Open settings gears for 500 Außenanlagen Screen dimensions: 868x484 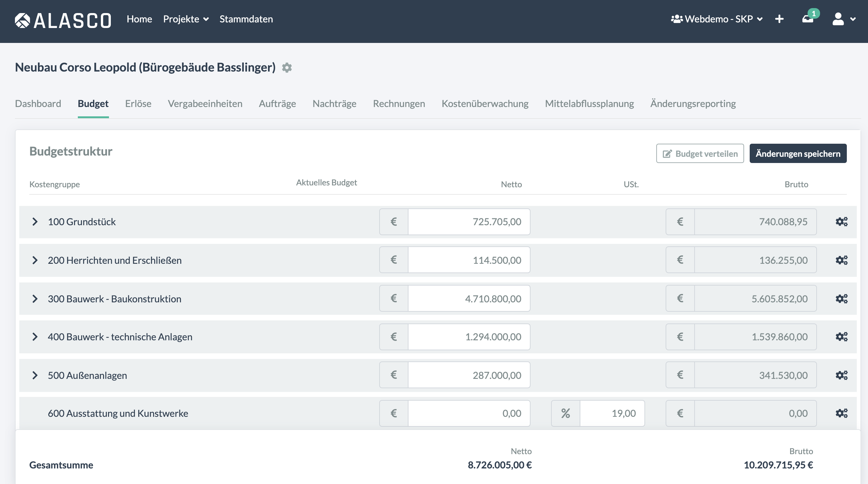841,375
